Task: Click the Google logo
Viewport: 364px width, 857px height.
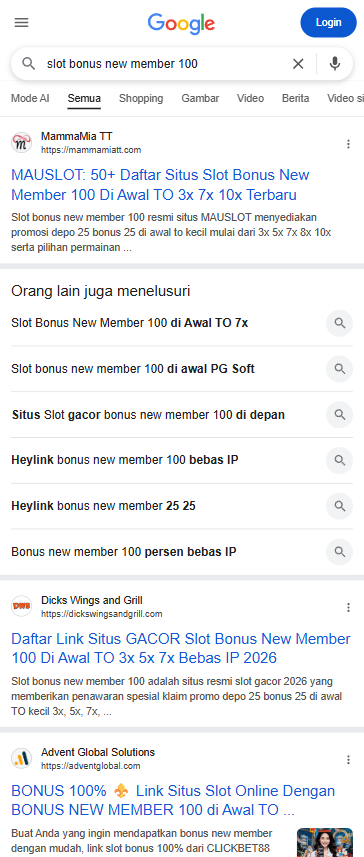Action: coord(181,24)
